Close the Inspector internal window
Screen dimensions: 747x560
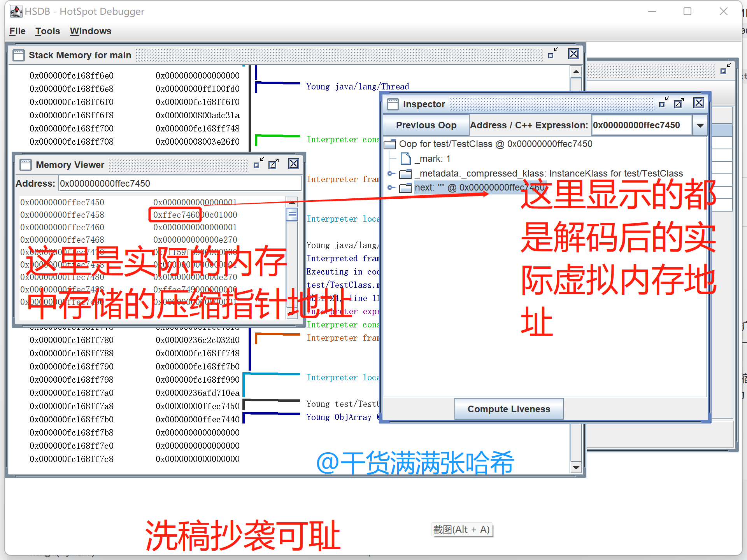click(699, 103)
